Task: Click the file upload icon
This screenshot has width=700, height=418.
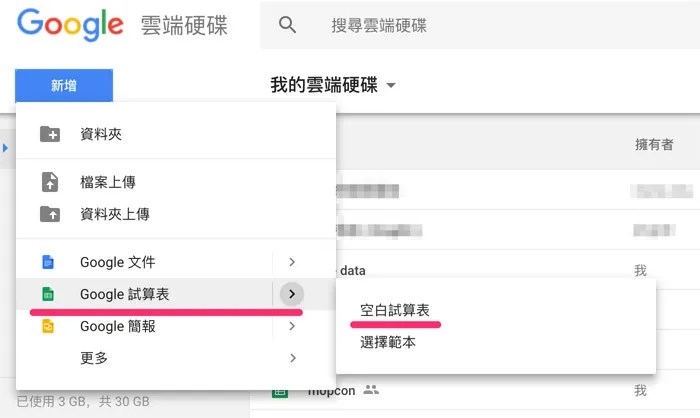Action: 50,182
